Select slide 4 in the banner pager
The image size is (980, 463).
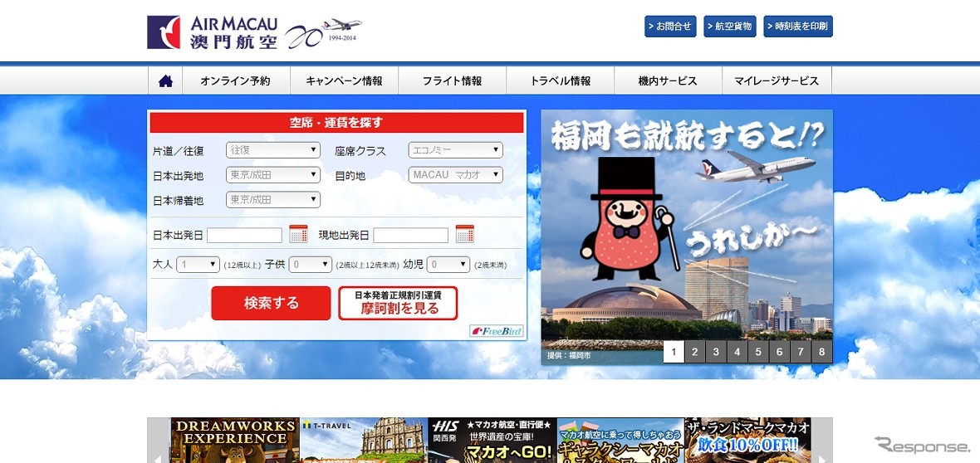click(x=737, y=352)
